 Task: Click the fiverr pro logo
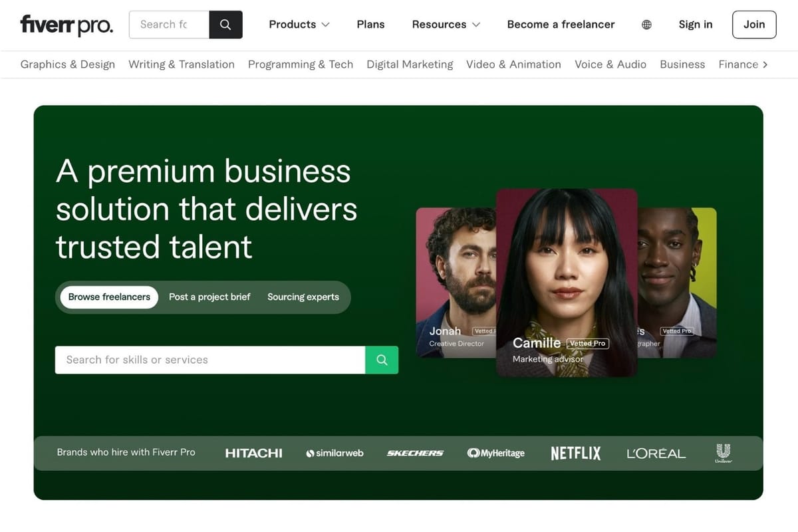click(66, 25)
